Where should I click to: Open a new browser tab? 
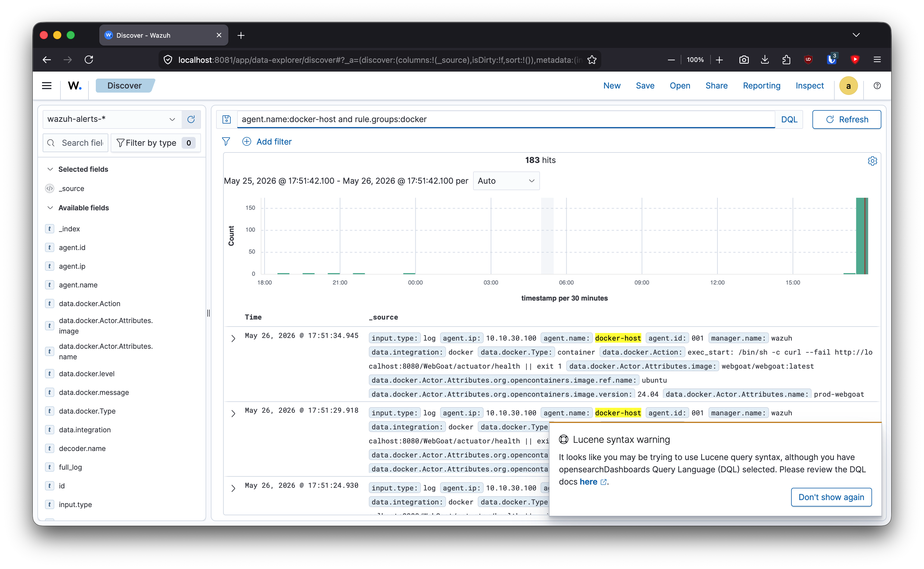point(241,35)
